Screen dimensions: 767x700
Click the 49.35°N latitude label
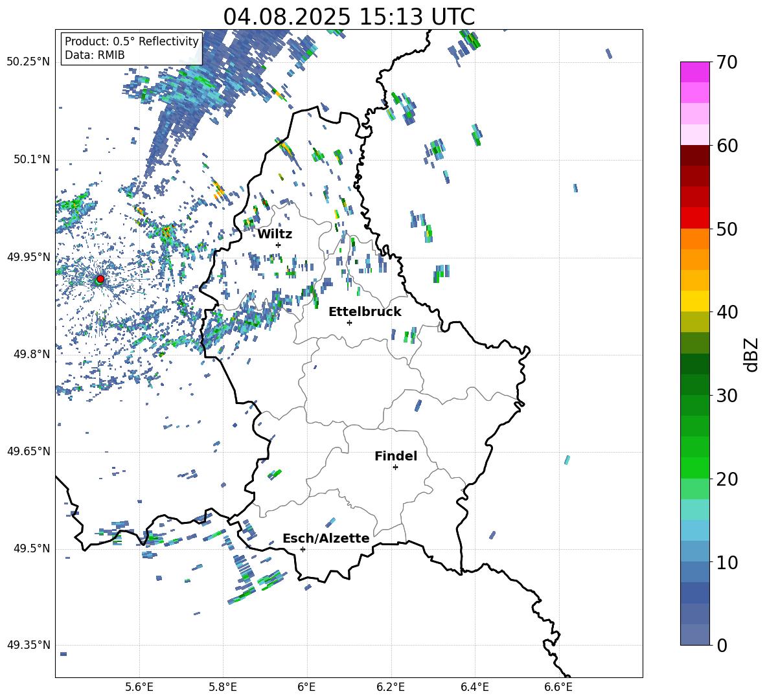(29, 646)
